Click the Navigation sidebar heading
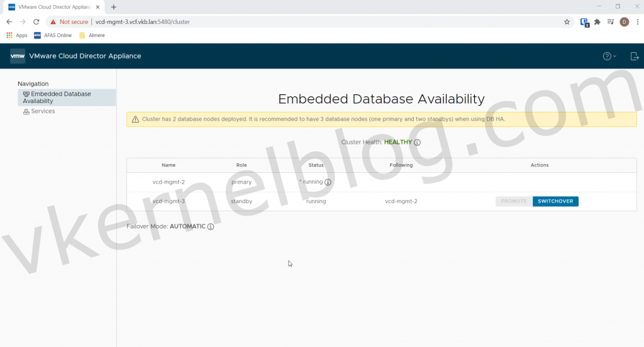 (33, 84)
